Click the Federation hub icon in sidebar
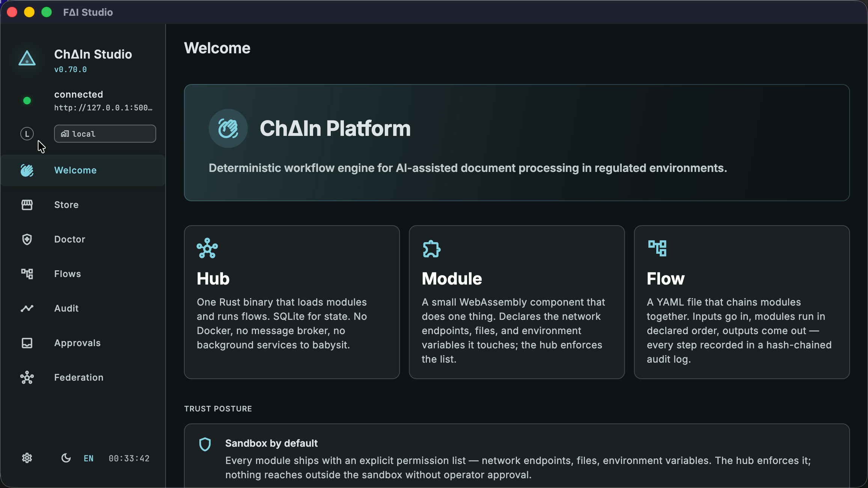The image size is (868, 488). pyautogui.click(x=27, y=378)
